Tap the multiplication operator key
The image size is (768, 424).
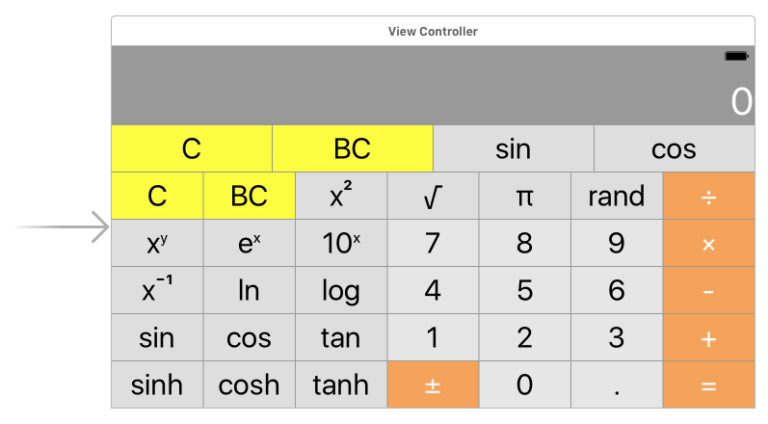(x=709, y=243)
